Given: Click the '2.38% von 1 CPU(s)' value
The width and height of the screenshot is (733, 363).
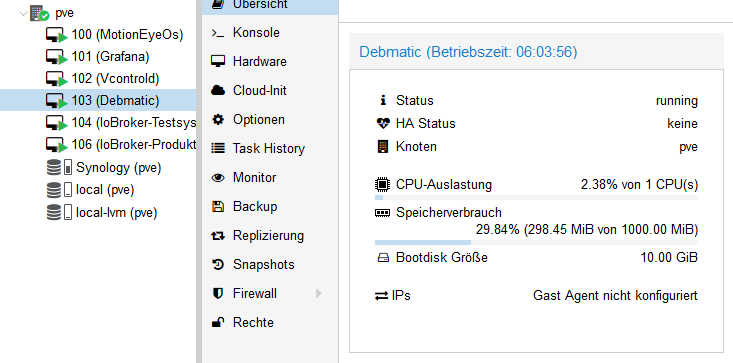Looking at the screenshot, I should pos(639,185).
